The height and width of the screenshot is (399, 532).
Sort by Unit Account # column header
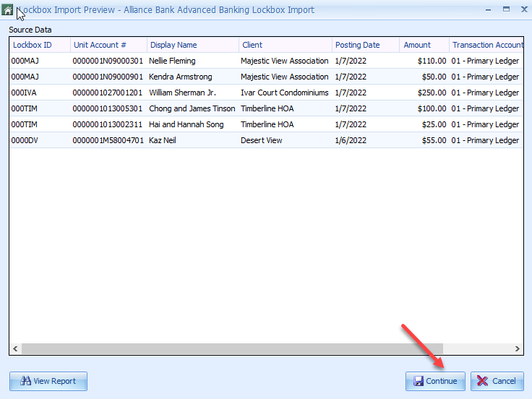(x=100, y=45)
